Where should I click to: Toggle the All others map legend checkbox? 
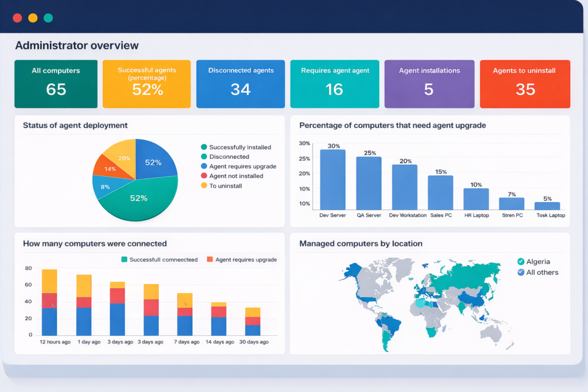(x=521, y=273)
